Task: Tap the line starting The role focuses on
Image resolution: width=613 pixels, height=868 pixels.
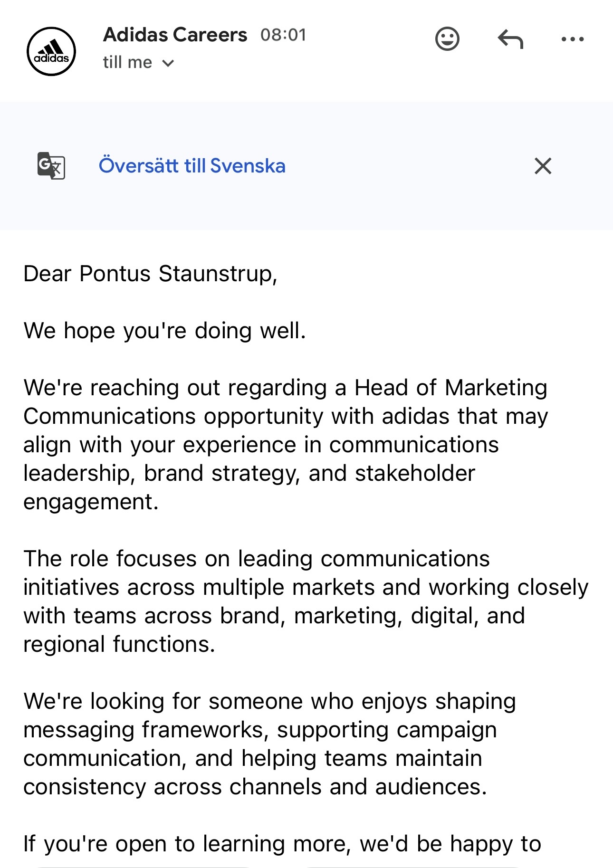Action: [257, 559]
